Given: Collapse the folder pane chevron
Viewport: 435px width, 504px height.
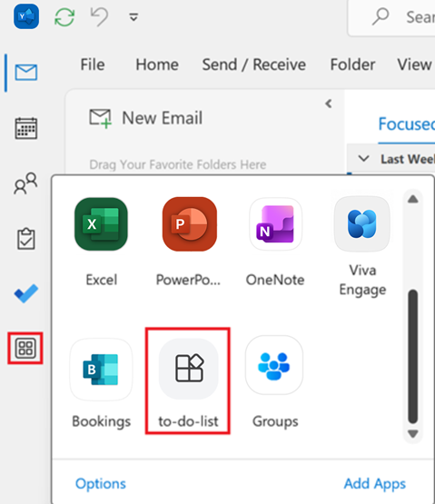Looking at the screenshot, I should pyautogui.click(x=328, y=104).
